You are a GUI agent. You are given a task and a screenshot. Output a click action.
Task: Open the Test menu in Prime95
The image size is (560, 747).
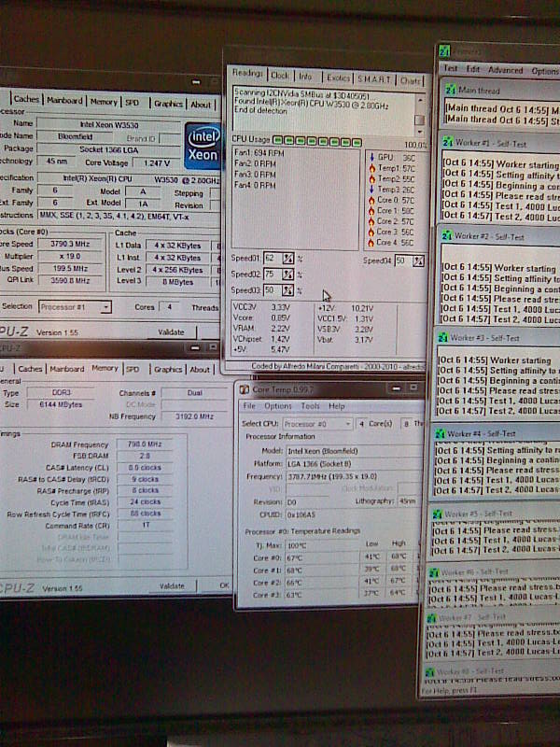coord(450,68)
